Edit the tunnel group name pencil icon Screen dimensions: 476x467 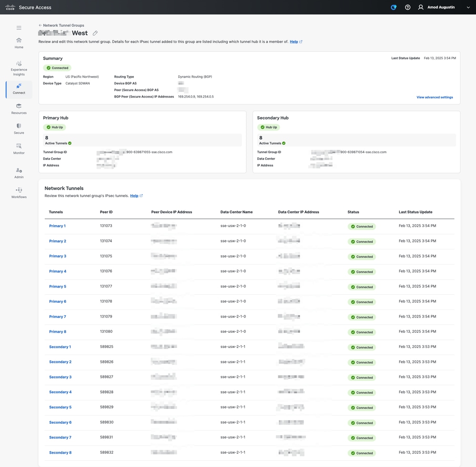tap(95, 33)
